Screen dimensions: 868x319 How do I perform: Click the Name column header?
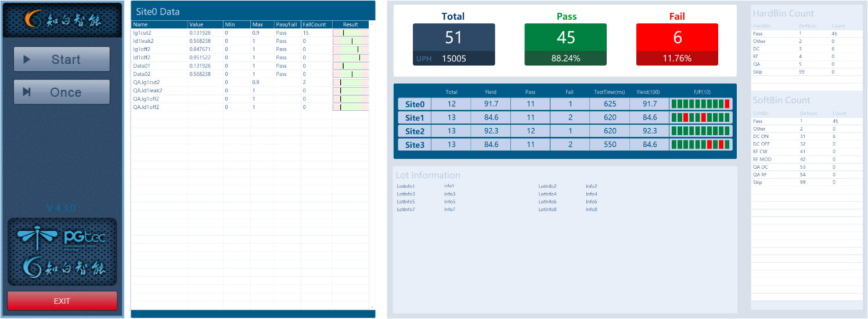[159, 25]
